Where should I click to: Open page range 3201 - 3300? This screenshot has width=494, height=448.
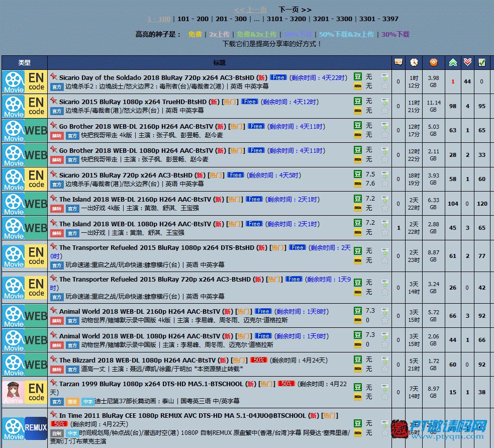tap(333, 19)
